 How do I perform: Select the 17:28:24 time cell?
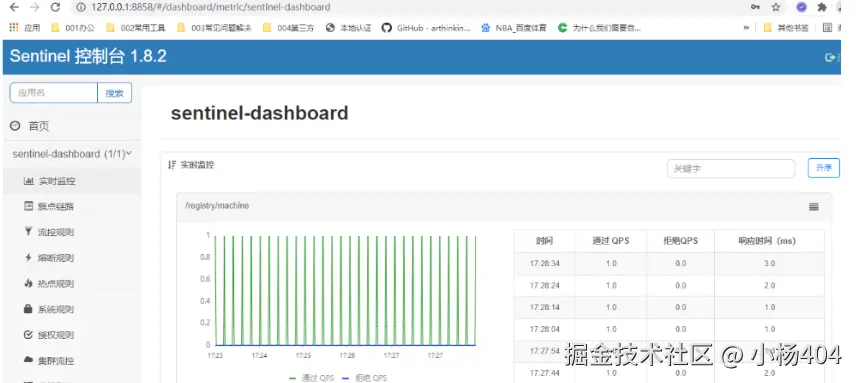point(544,285)
